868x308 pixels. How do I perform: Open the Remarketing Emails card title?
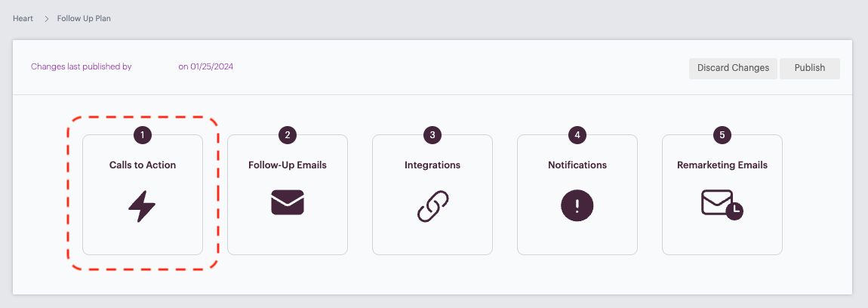click(x=722, y=165)
